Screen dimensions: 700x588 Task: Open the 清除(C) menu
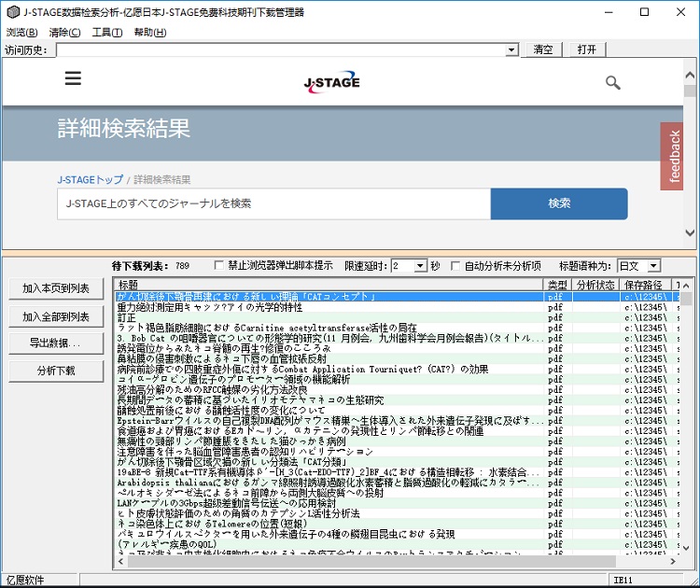[64, 33]
